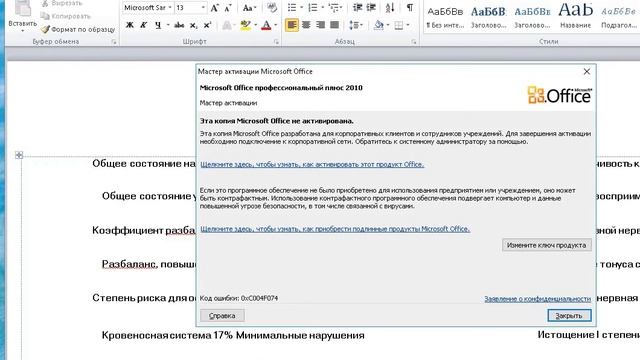Click the table move handle icon
This screenshot has height=360, width=640.
coord(19,155)
